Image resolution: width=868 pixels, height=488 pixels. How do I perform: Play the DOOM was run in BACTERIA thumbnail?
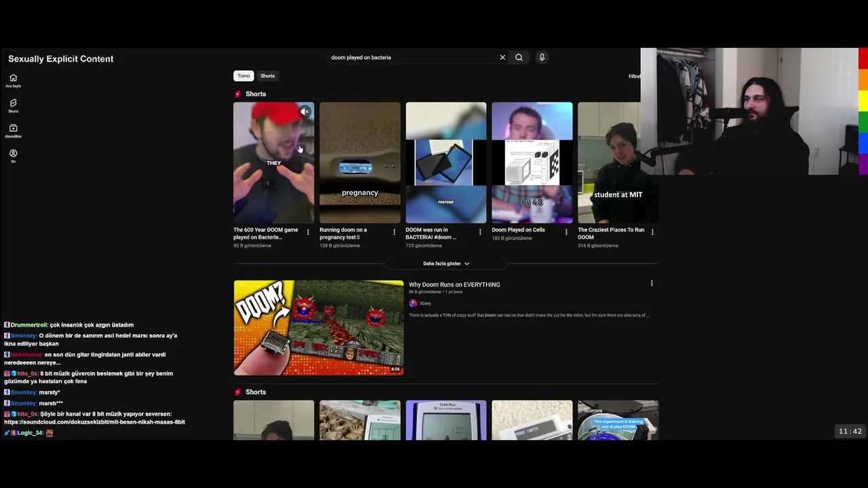pyautogui.click(x=446, y=163)
